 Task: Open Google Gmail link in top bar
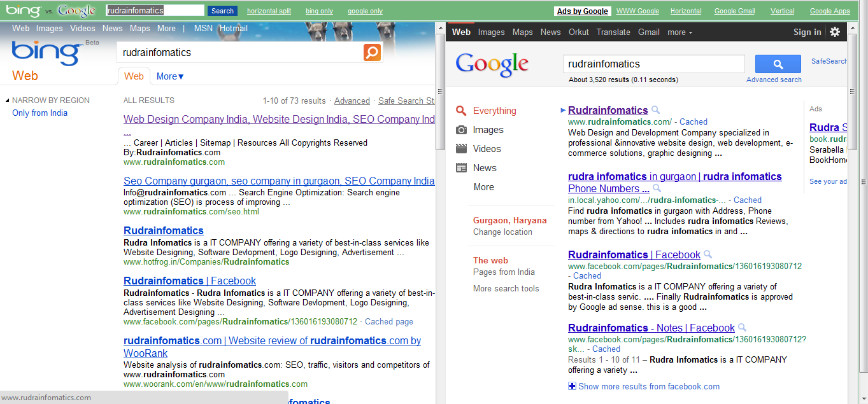point(734,11)
